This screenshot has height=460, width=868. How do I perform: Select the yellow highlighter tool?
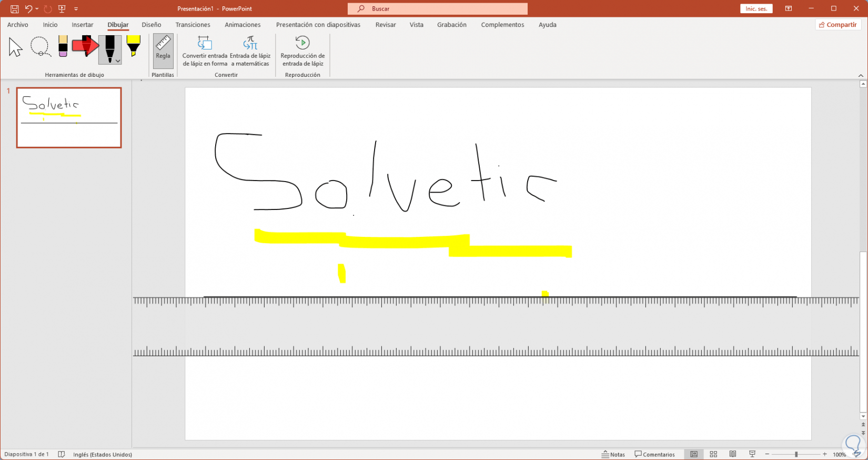click(134, 46)
